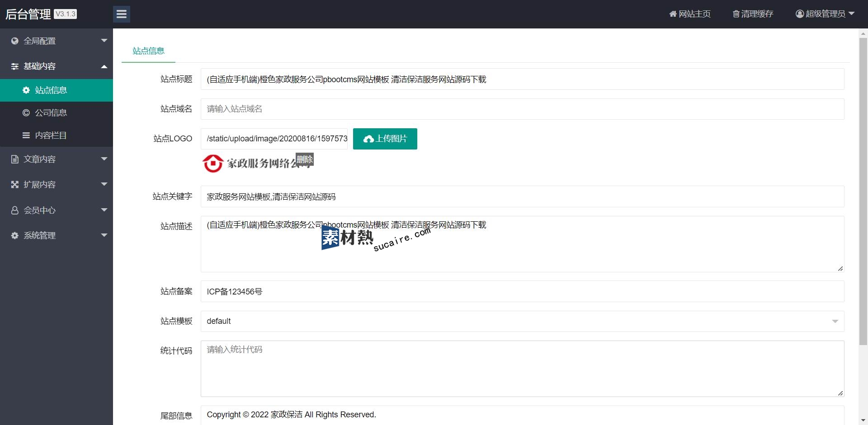868x425 pixels.
Task: Toggle the sidebar hamburger menu button
Action: pyautogui.click(x=121, y=14)
